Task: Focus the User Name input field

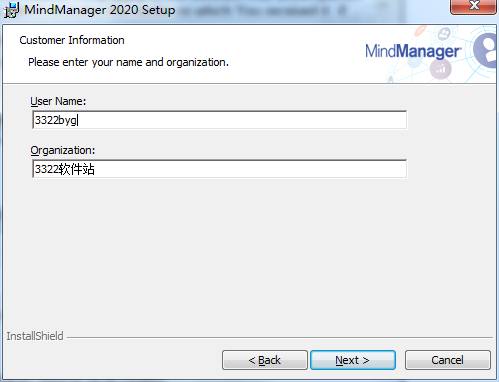Action: tap(220, 120)
